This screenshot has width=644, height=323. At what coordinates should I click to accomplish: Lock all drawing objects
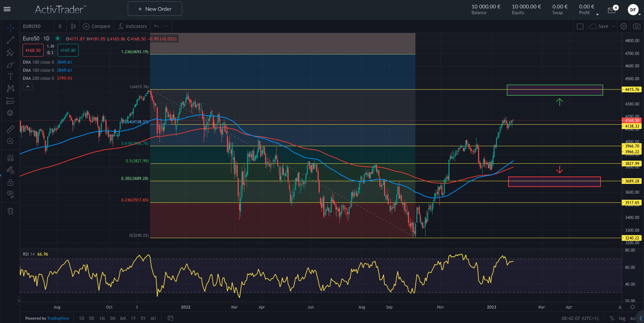click(10, 182)
